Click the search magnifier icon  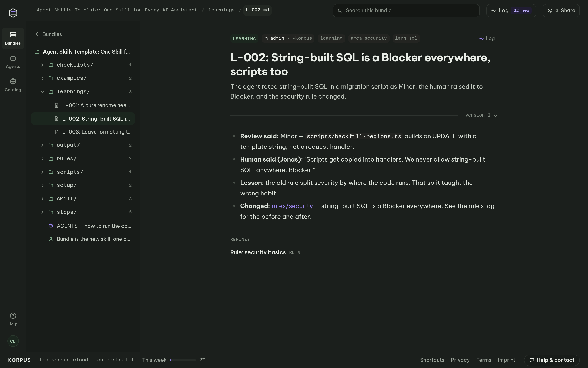tap(340, 10)
